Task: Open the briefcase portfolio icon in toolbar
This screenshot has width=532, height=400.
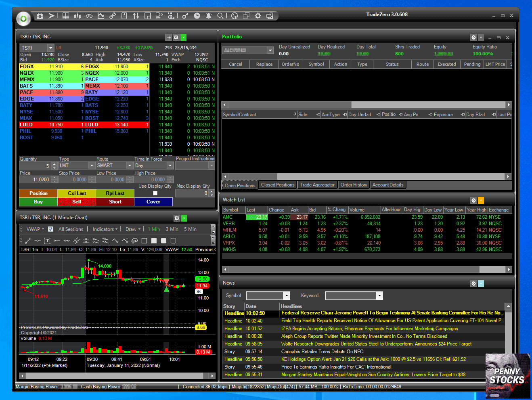Action: point(40,16)
